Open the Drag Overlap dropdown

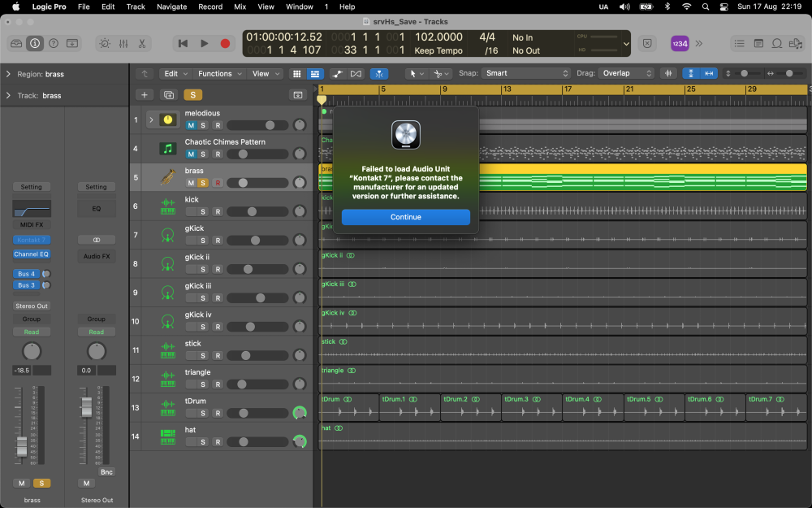(626, 73)
